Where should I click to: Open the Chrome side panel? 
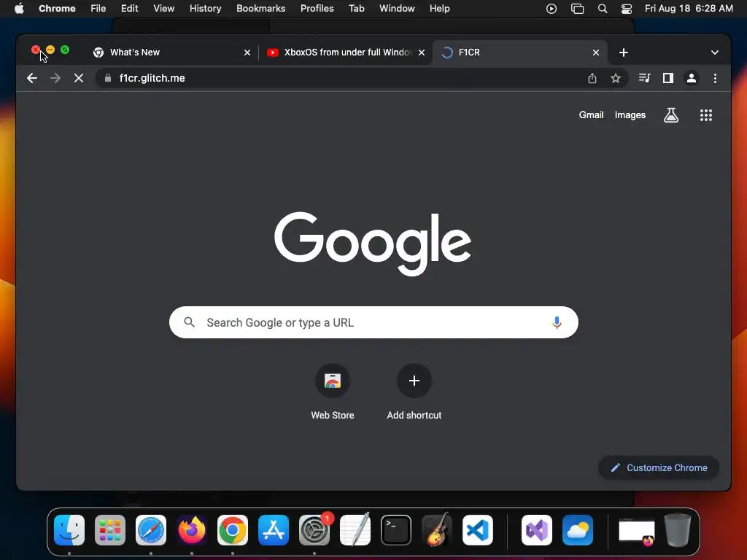click(x=668, y=78)
